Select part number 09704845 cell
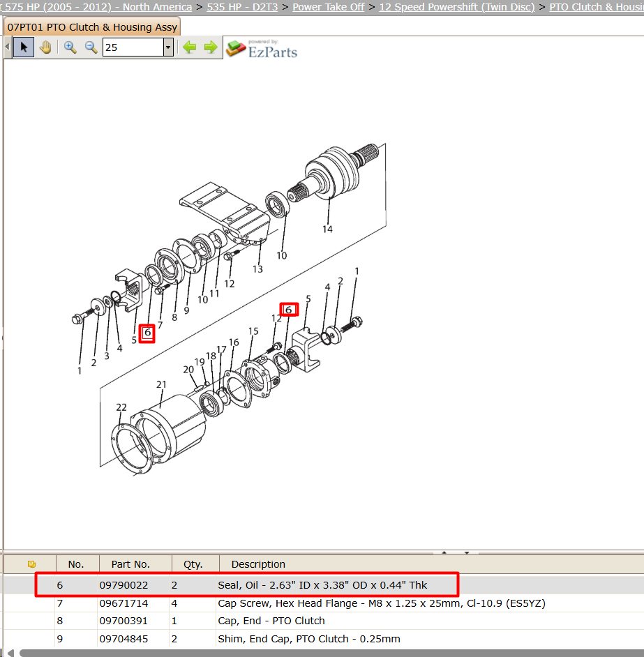The height and width of the screenshot is (657, 644). (123, 639)
